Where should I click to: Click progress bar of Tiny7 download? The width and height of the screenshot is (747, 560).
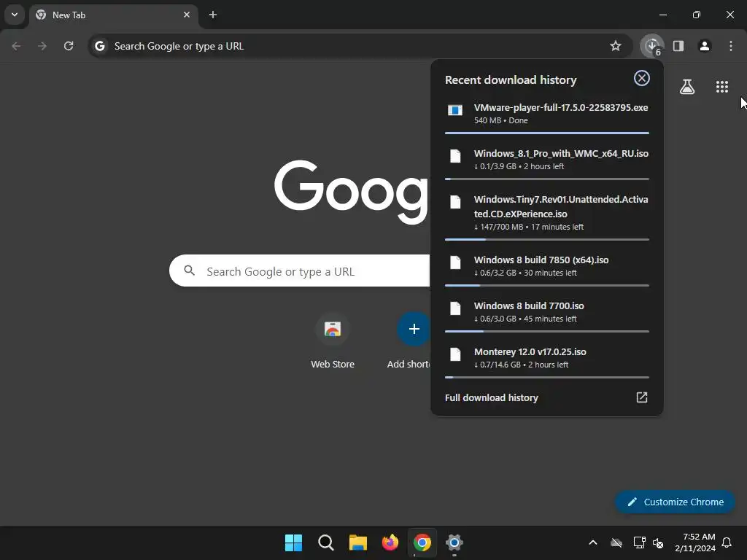tap(547, 239)
